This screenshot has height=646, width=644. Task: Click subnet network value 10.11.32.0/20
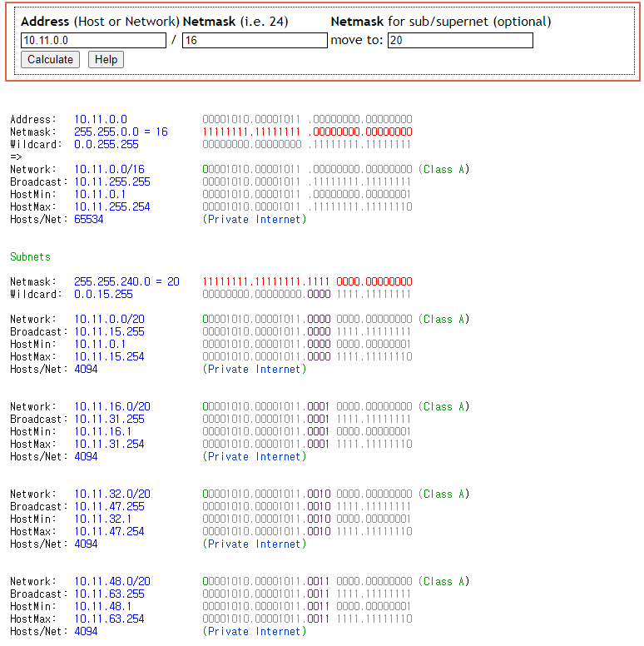tap(112, 494)
